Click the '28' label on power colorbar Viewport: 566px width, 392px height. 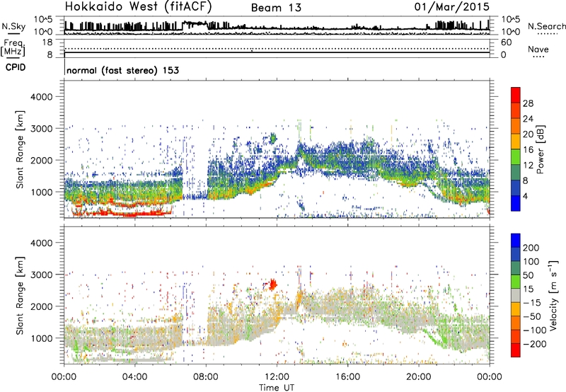click(528, 103)
